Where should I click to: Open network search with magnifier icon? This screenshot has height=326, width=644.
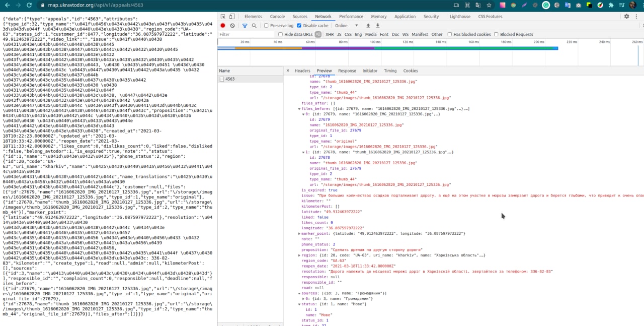pos(254,26)
